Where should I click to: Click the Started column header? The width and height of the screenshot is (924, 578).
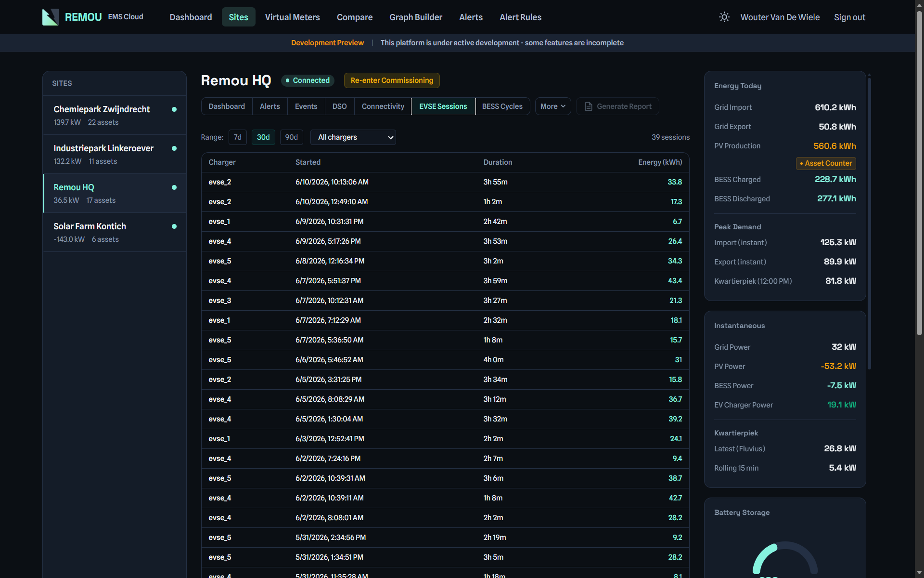(308, 162)
